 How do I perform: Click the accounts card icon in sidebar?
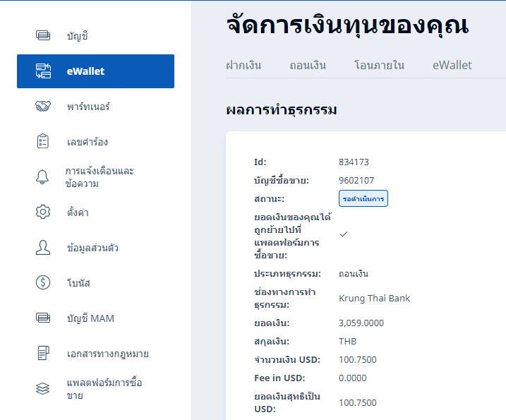(x=43, y=35)
